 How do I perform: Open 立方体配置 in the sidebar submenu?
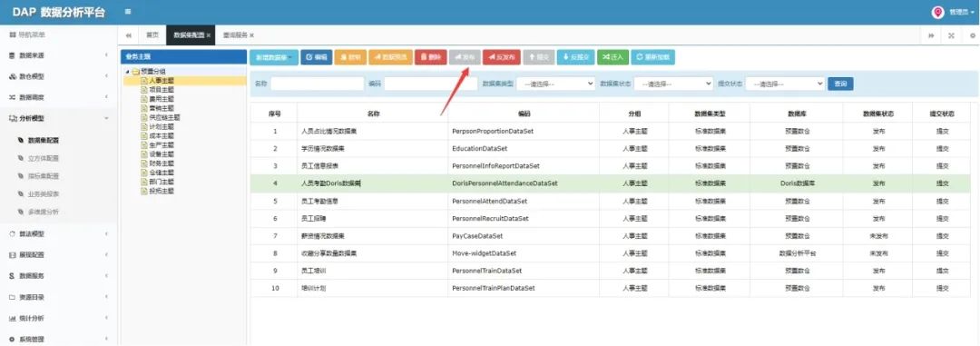pyautogui.click(x=44, y=158)
